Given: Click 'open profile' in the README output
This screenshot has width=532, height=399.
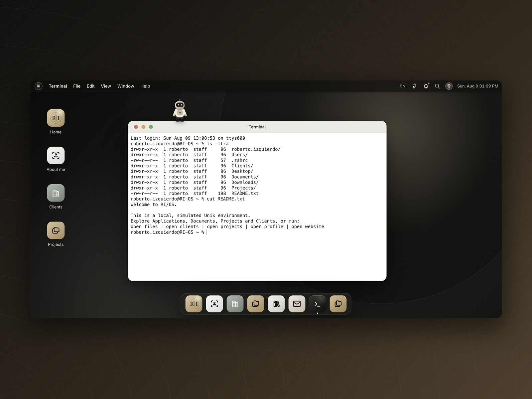Looking at the screenshot, I should (x=267, y=227).
